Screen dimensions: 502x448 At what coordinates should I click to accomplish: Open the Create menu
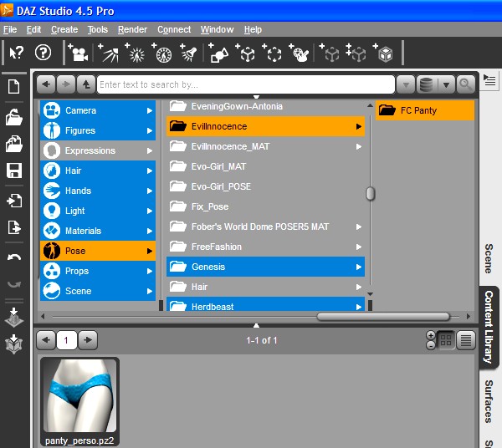64,29
